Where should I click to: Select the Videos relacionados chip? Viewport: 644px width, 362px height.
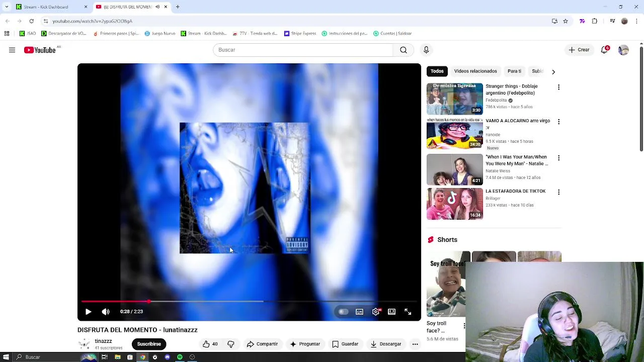[475, 71]
